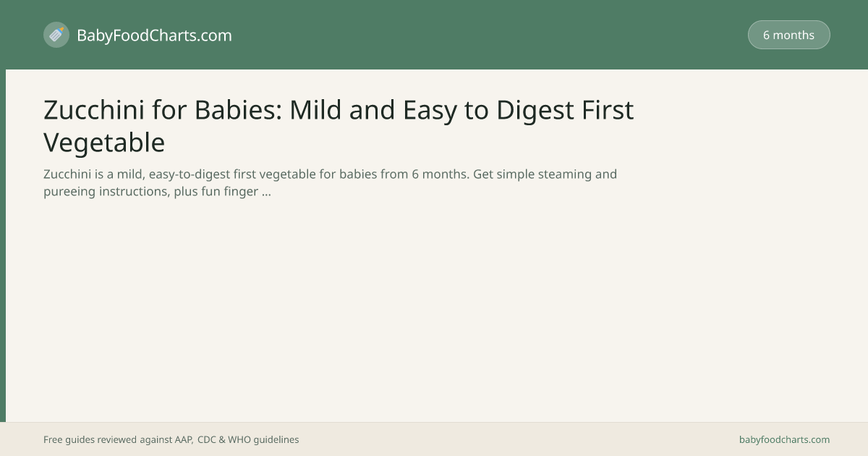
Task: Select the zucchini description paragraph text
Action: tap(330, 183)
